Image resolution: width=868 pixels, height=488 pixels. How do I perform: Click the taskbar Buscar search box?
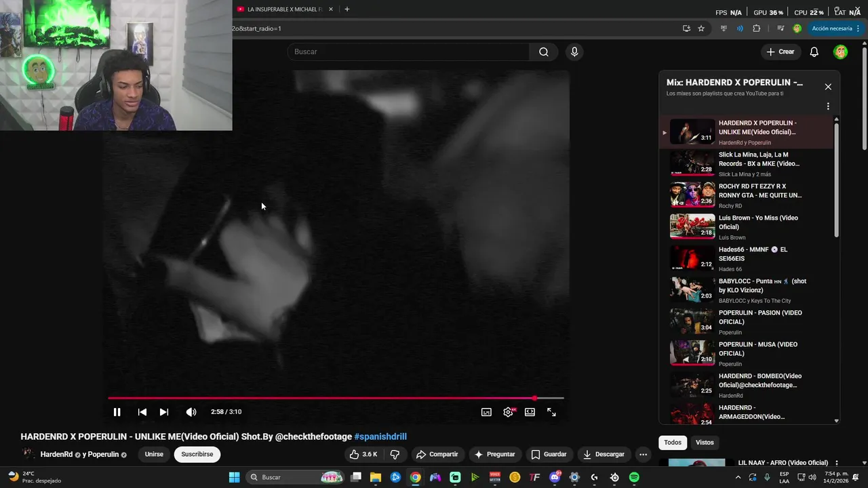[x=295, y=477]
